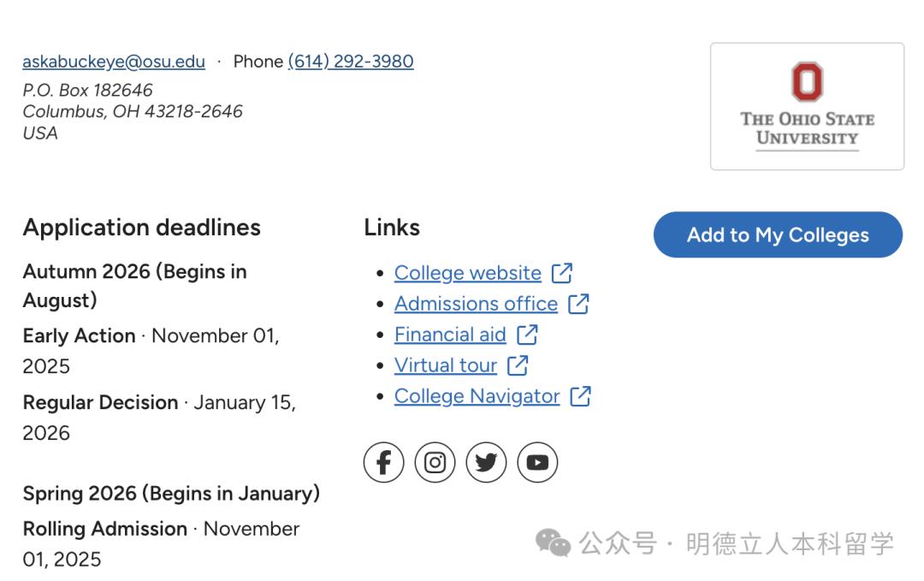The height and width of the screenshot is (581, 924).
Task: Open the YouTube channel icon
Action: (537, 463)
